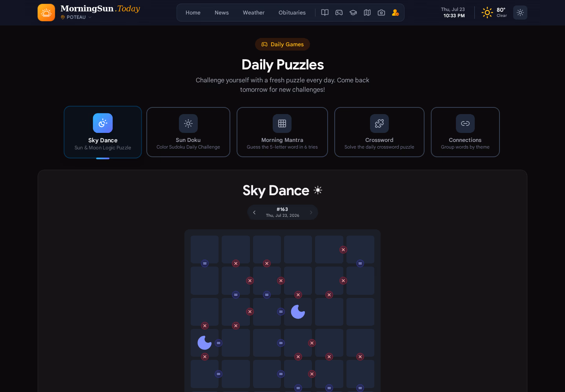Go to the previous puzzle with left chevron
This screenshot has width=565, height=392.
coord(254,212)
